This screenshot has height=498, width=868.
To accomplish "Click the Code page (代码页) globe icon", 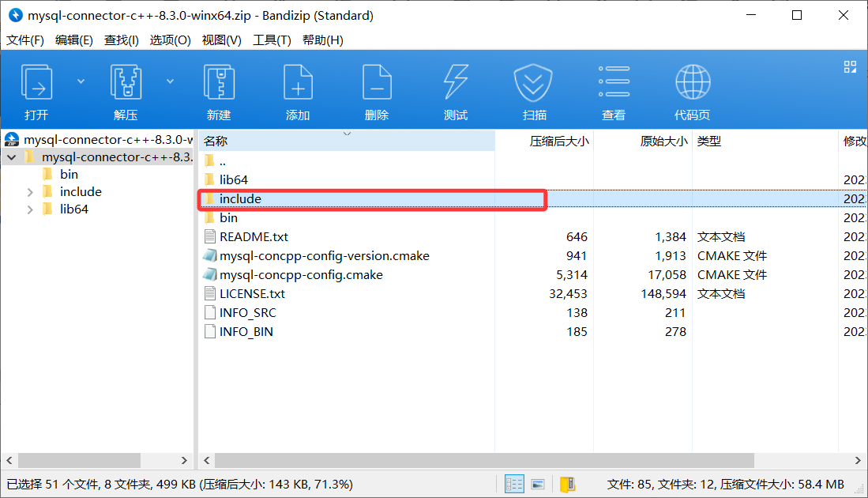I will [x=693, y=82].
